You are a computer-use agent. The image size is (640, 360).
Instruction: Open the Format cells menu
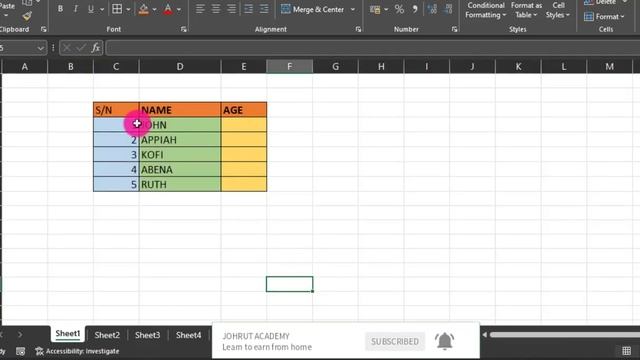pyautogui.click(x=604, y=17)
